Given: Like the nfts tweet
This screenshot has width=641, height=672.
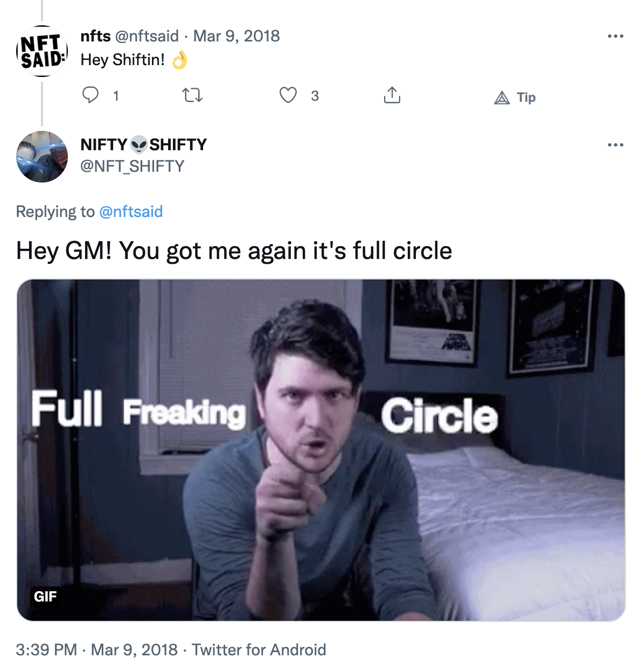Looking at the screenshot, I should pyautogui.click(x=289, y=96).
